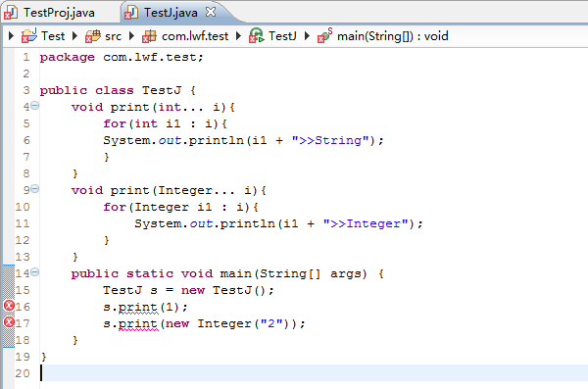This screenshot has height=389, width=588.
Task: Click the underlined print call on line 16
Action: point(138,308)
